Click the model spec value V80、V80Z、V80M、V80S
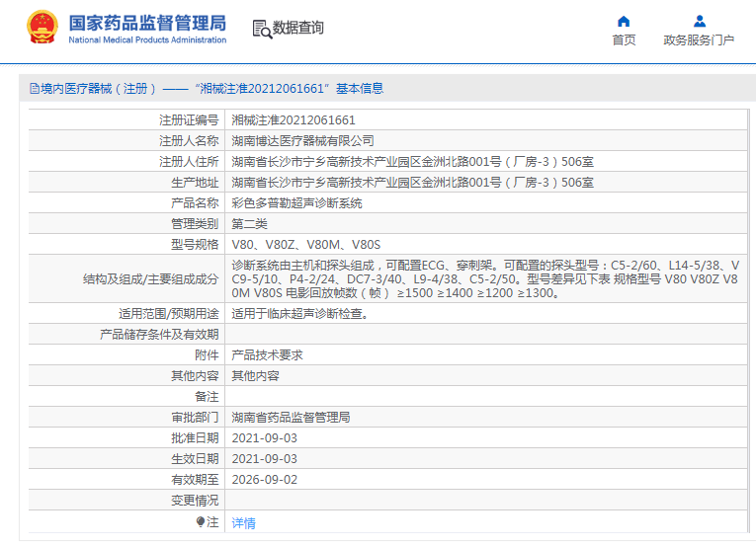This screenshot has height=547, width=756. [305, 244]
